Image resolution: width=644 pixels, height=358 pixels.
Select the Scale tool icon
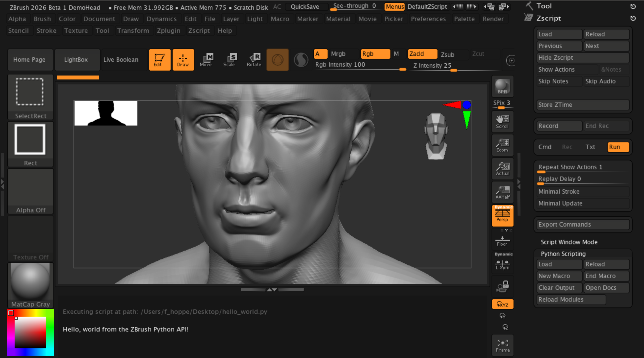(229, 60)
